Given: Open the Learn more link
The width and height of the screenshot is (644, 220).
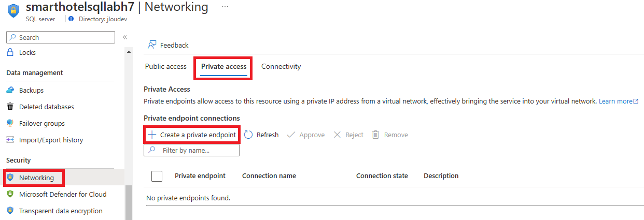Looking at the screenshot, I should click(615, 101).
